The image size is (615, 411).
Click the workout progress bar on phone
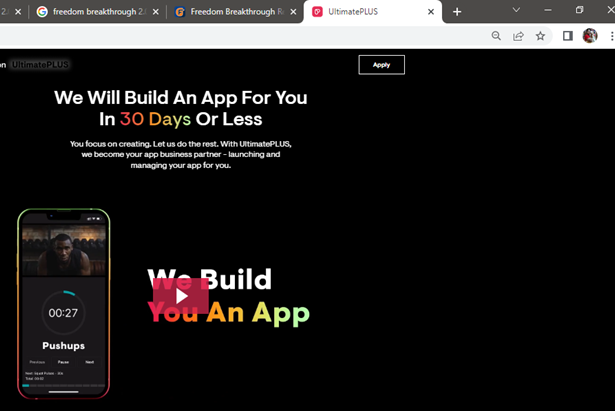(64, 386)
